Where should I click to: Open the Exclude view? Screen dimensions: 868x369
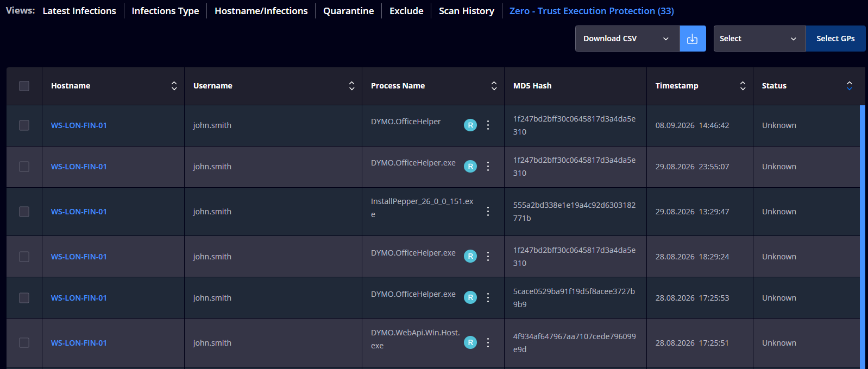point(406,11)
